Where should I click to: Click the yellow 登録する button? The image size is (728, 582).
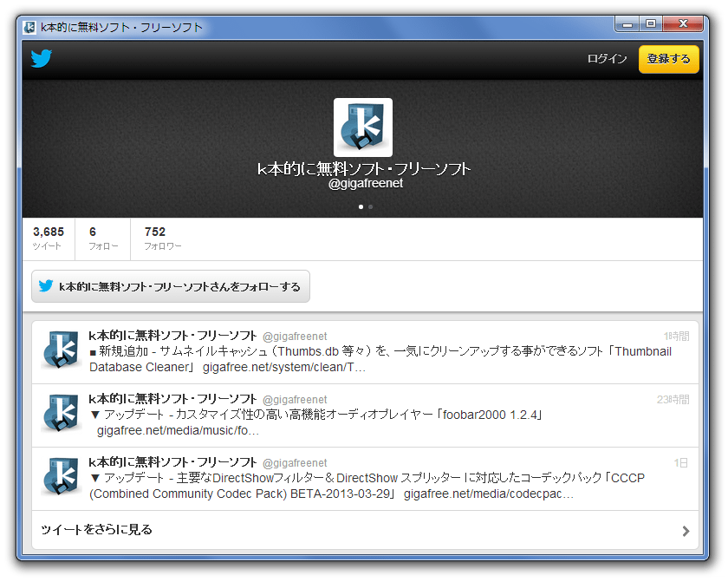tap(668, 59)
